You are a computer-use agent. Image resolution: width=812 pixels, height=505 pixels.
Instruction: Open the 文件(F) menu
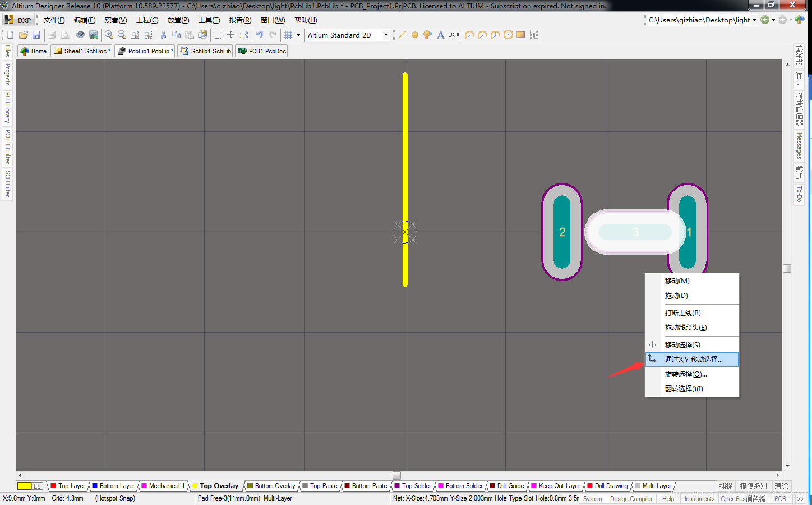pyautogui.click(x=54, y=20)
